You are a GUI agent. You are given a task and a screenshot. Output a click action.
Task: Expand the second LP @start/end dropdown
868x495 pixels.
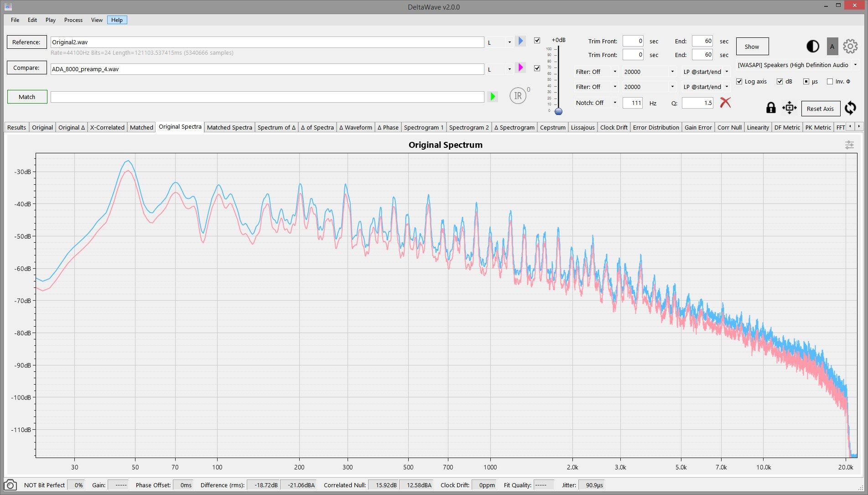pos(706,87)
